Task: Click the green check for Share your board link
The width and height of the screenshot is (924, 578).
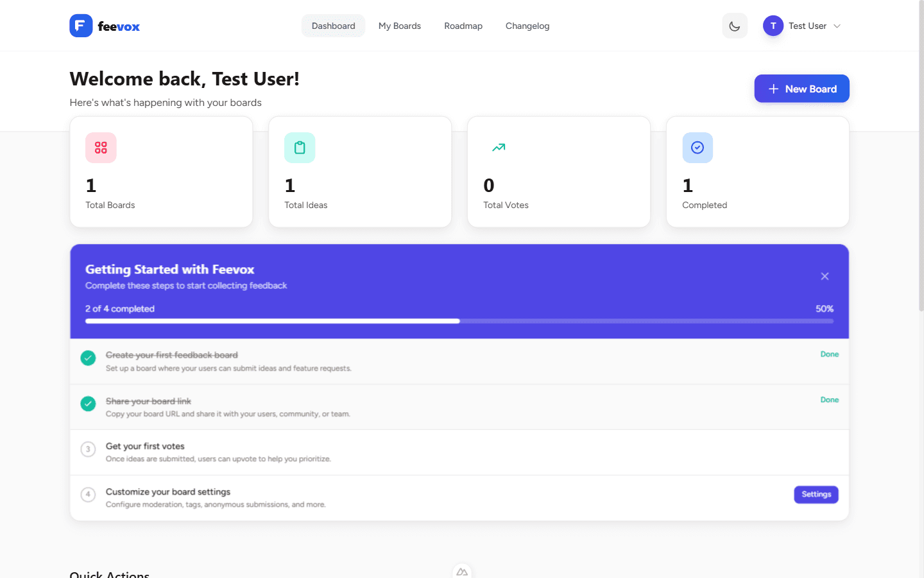Action: tap(88, 403)
